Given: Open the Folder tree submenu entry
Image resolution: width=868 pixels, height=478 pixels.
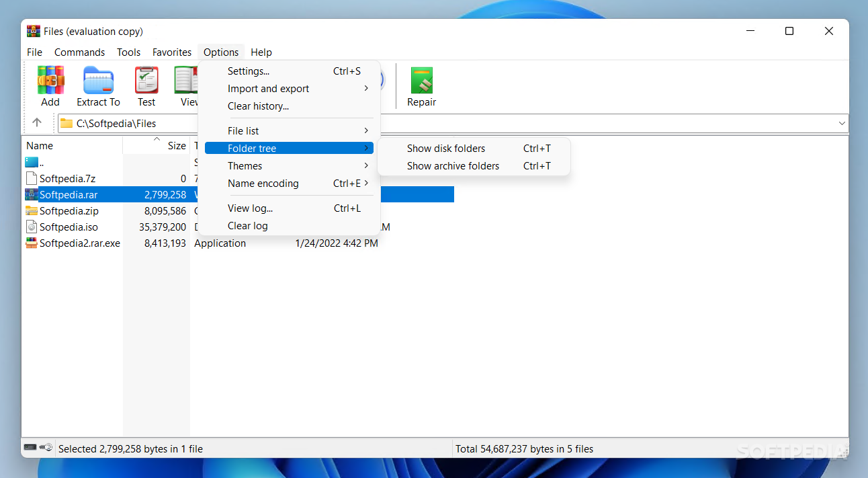Looking at the screenshot, I should [289, 148].
